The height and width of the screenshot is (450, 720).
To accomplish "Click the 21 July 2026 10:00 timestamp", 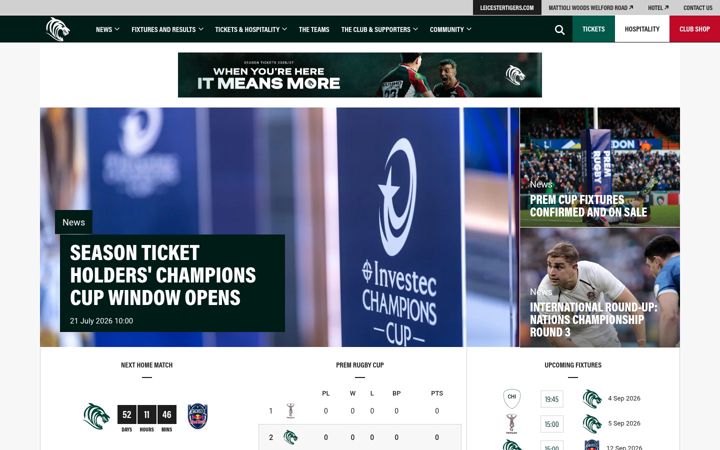I will (x=101, y=321).
